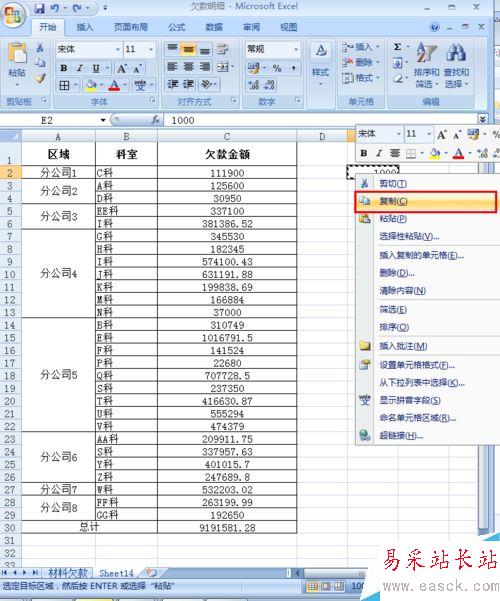Click the insert new worksheet tab icon
This screenshot has height=601, width=500.
point(151,573)
